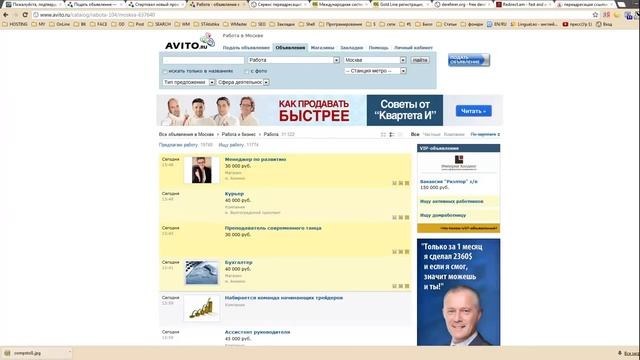Open the 'Подать объявление' nav item
Image resolution: width=640 pixels, height=360 pixels.
point(246,48)
